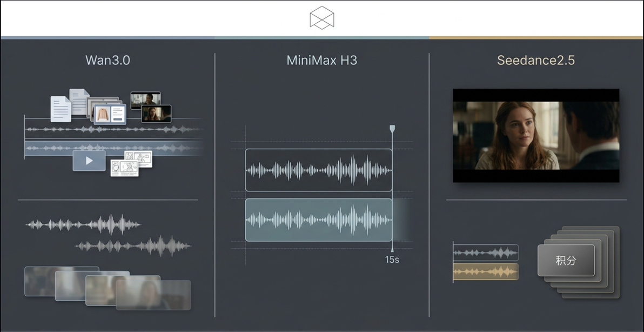Select the Seedance2.5 column title
The height and width of the screenshot is (332, 644).
pos(535,61)
